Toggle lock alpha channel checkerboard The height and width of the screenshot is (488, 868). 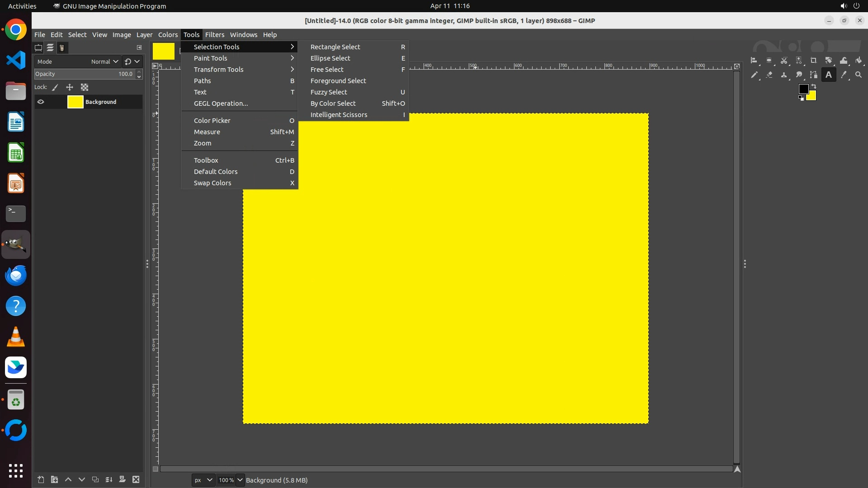coord(85,87)
